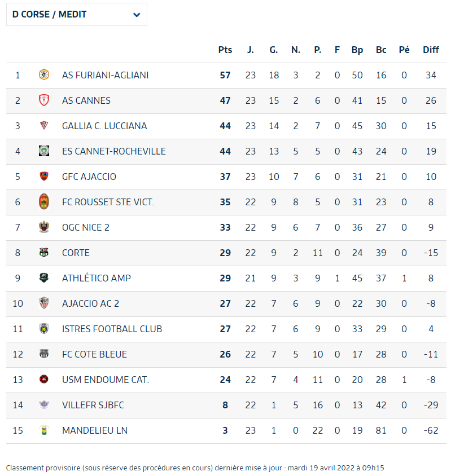This screenshot has width=451, height=476.
Task: Click the Mandelieu LN club crest
Action: [x=44, y=430]
